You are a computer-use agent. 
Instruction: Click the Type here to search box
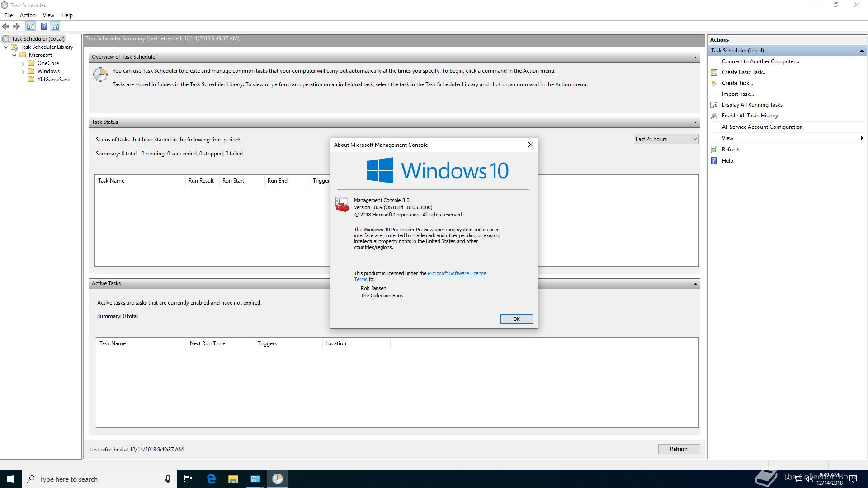99,479
